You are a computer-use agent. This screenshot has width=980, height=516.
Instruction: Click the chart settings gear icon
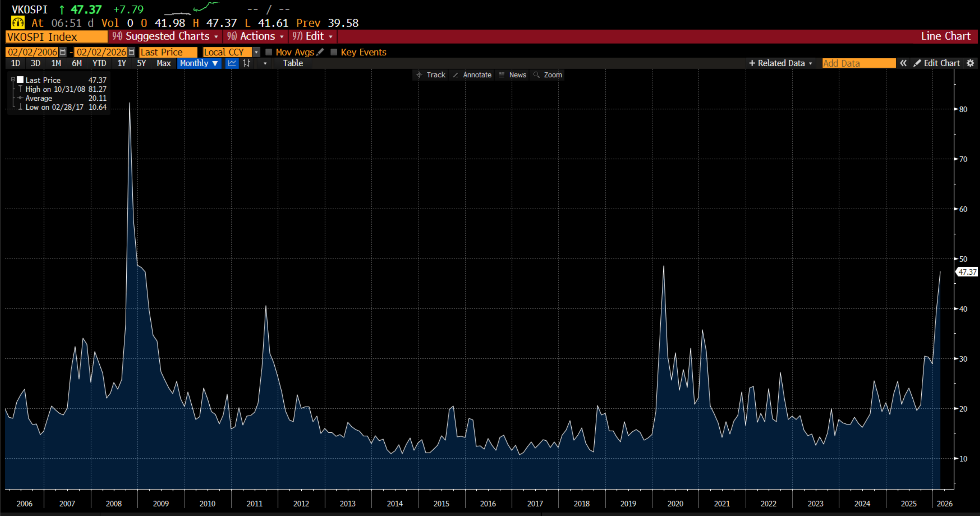pos(970,63)
